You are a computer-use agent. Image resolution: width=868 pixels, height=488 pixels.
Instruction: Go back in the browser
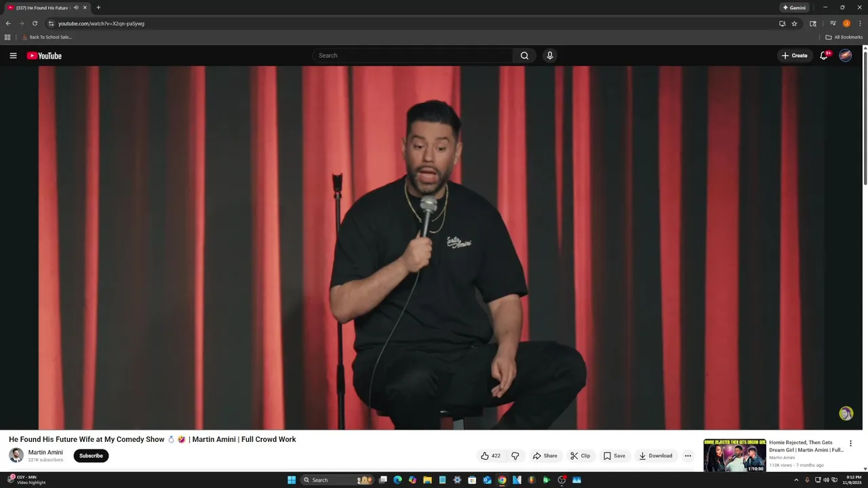pyautogui.click(x=8, y=23)
